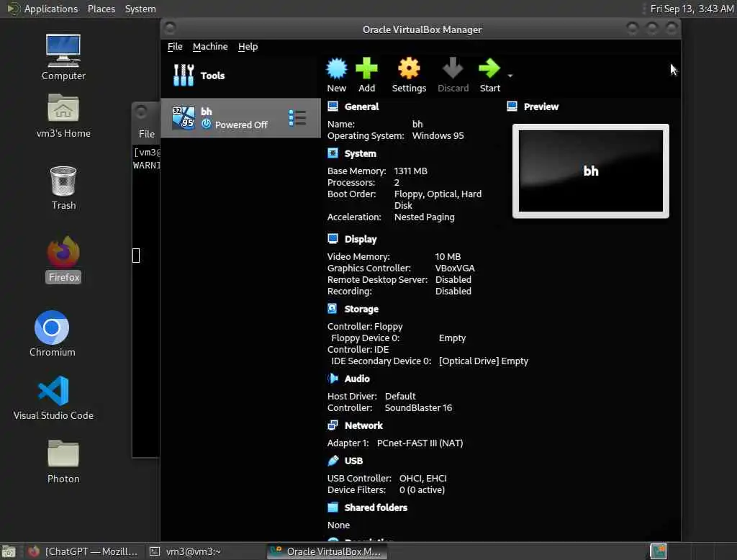Click 'PCnet-FAST III (NAT)' adapter text
This screenshot has height=560, width=737.
pyautogui.click(x=420, y=443)
